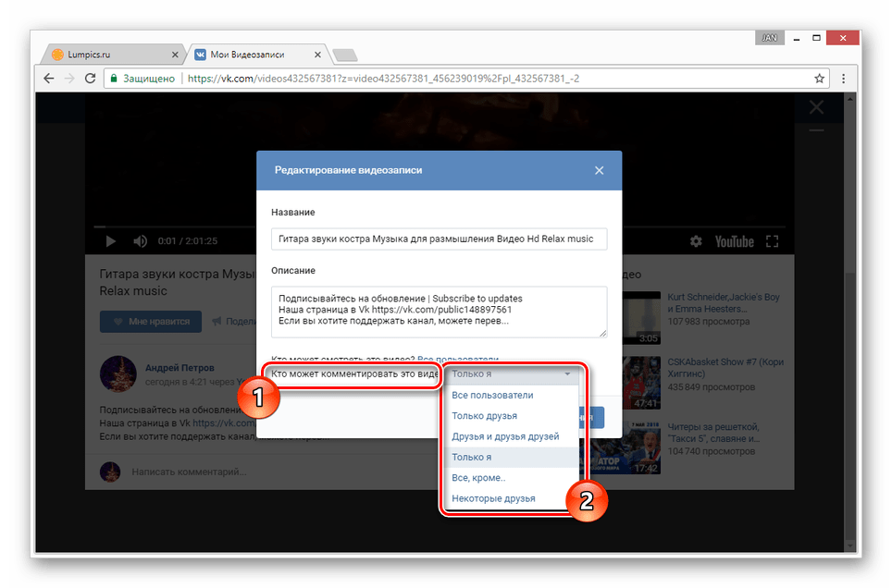
Task: Reload the page with the refresh icon
Action: [90, 79]
